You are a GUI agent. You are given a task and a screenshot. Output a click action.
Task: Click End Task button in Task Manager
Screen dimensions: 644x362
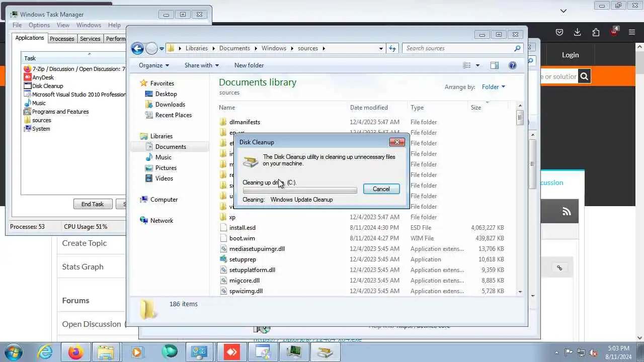tap(93, 204)
